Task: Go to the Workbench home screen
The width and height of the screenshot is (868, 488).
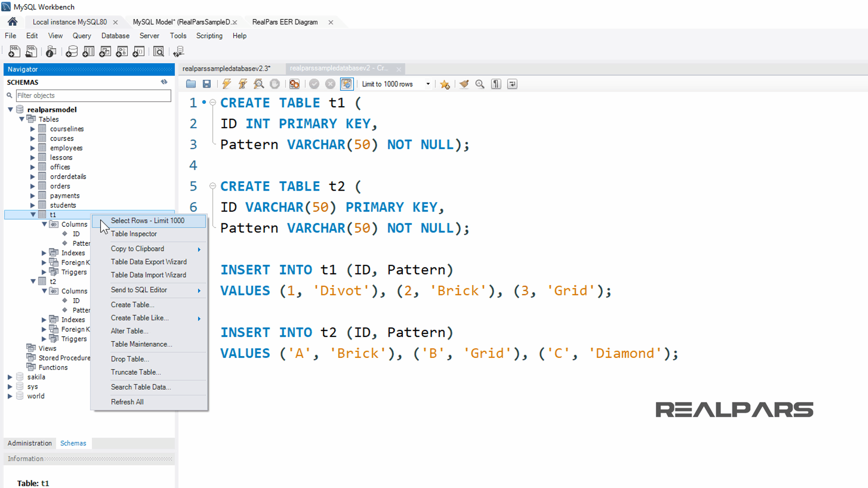Action: coord(13,22)
